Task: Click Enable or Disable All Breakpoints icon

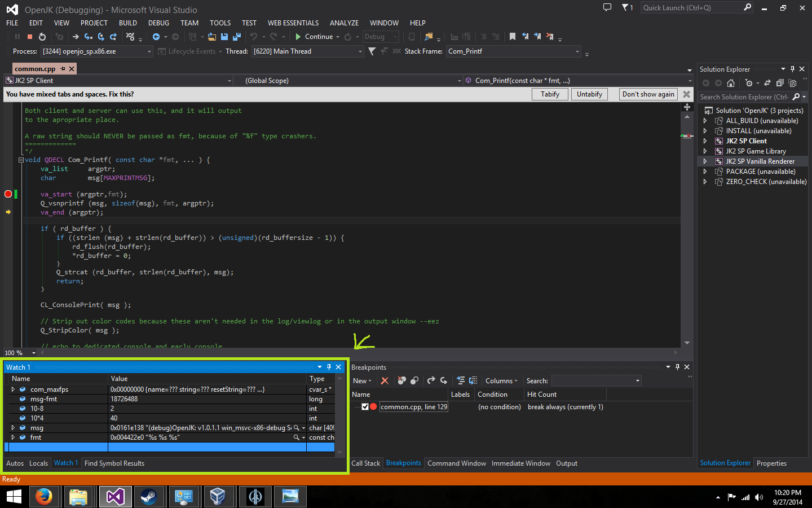Action: coord(414,381)
